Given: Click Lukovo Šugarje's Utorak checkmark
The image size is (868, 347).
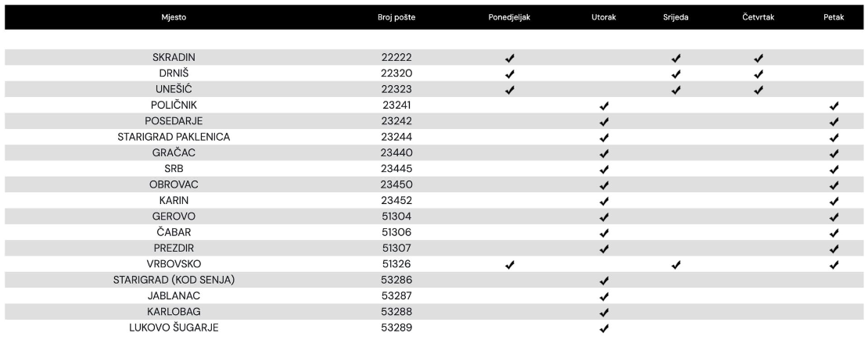Looking at the screenshot, I should pyautogui.click(x=603, y=328).
